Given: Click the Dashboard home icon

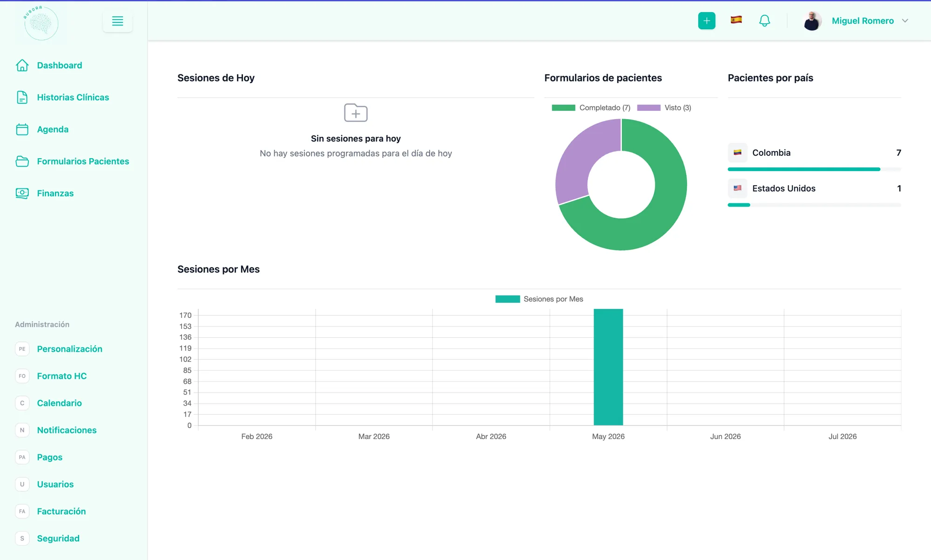Looking at the screenshot, I should (x=22, y=65).
